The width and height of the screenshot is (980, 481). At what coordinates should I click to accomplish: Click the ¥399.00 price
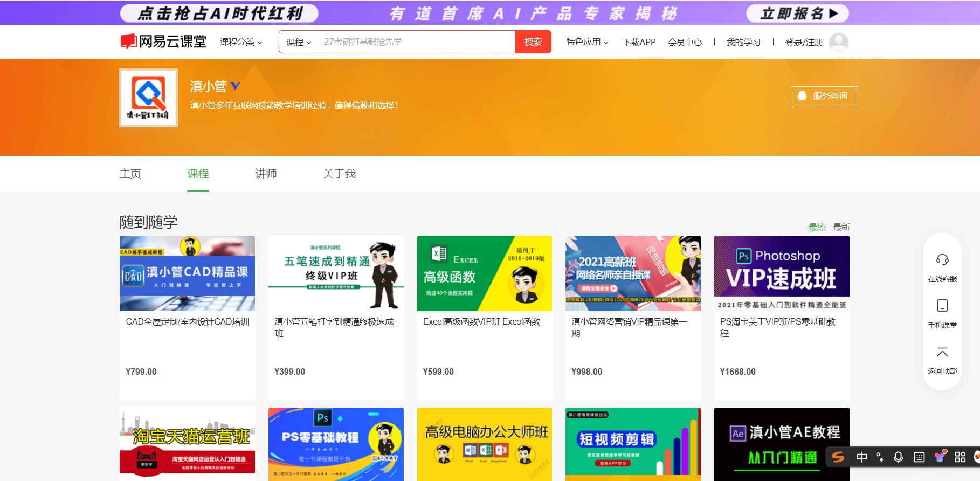click(x=289, y=372)
